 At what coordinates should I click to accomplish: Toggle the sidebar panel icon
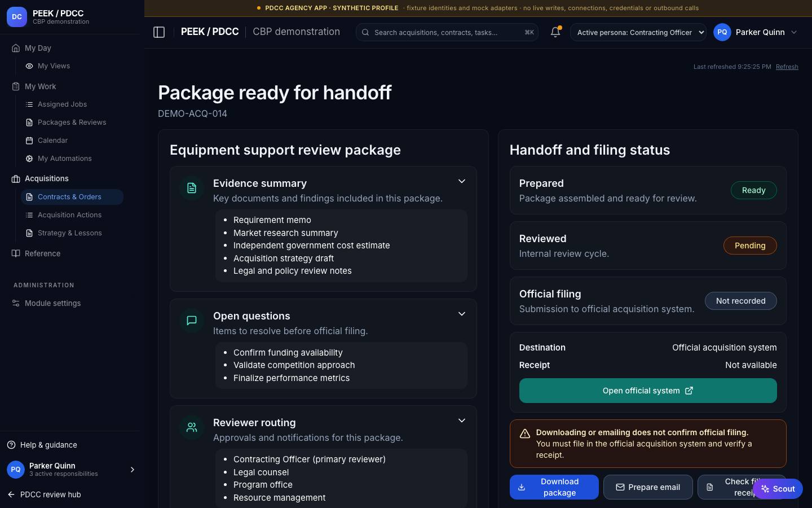(x=159, y=32)
